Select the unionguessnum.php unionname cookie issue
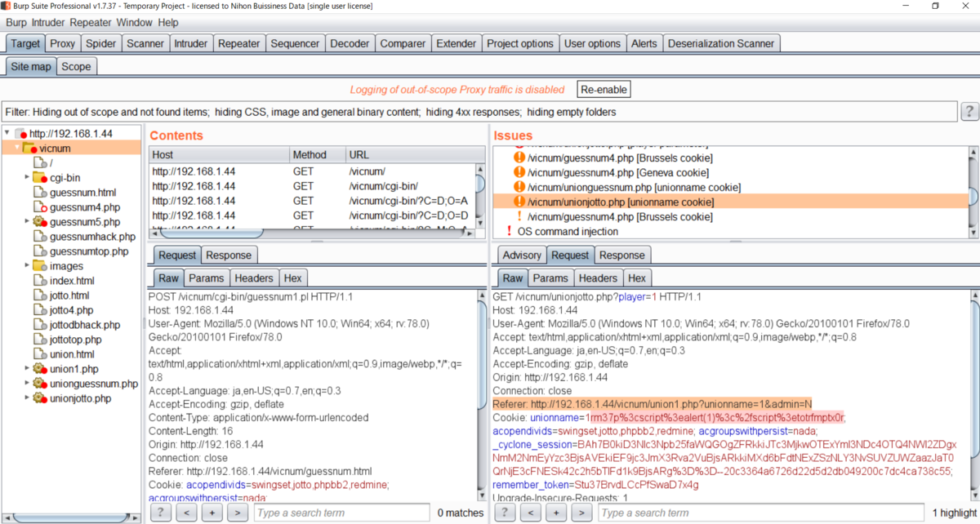 coord(730,187)
